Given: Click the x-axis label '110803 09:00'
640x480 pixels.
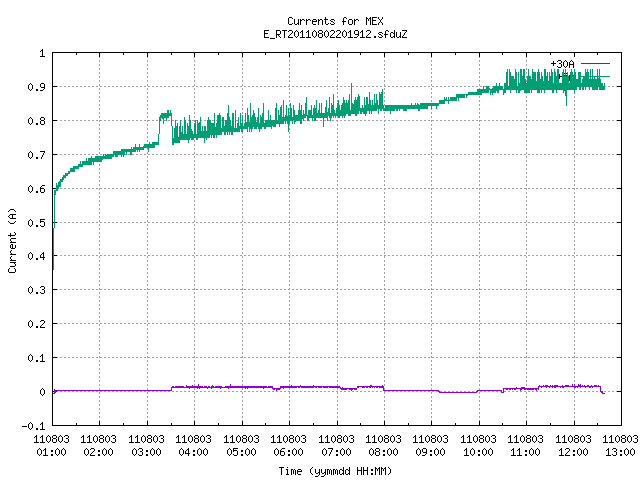Looking at the screenshot, I should 431,445.
